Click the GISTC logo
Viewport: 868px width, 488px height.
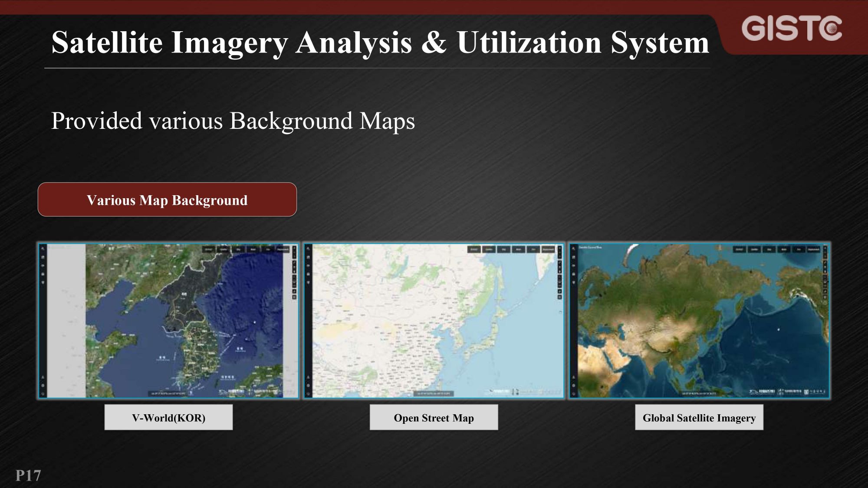[x=792, y=28]
